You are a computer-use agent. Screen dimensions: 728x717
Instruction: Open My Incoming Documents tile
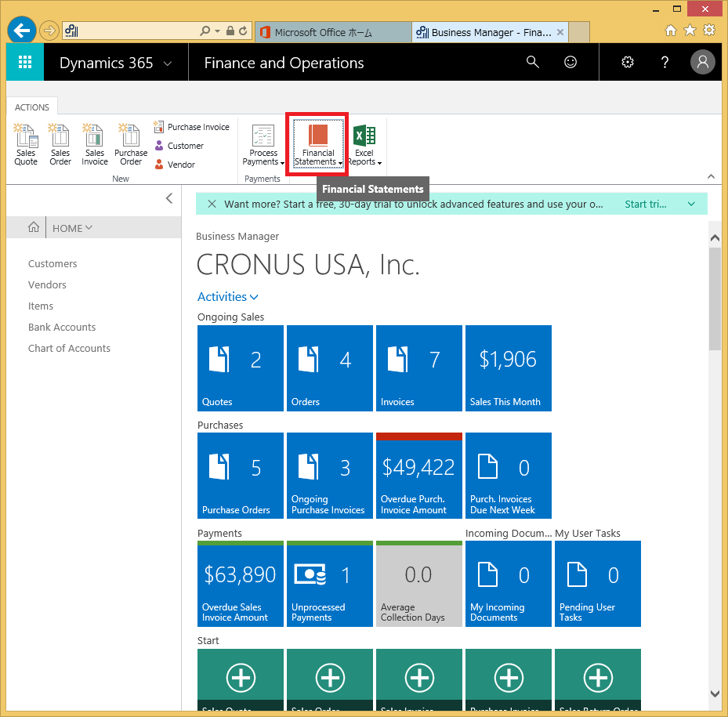[x=509, y=584]
